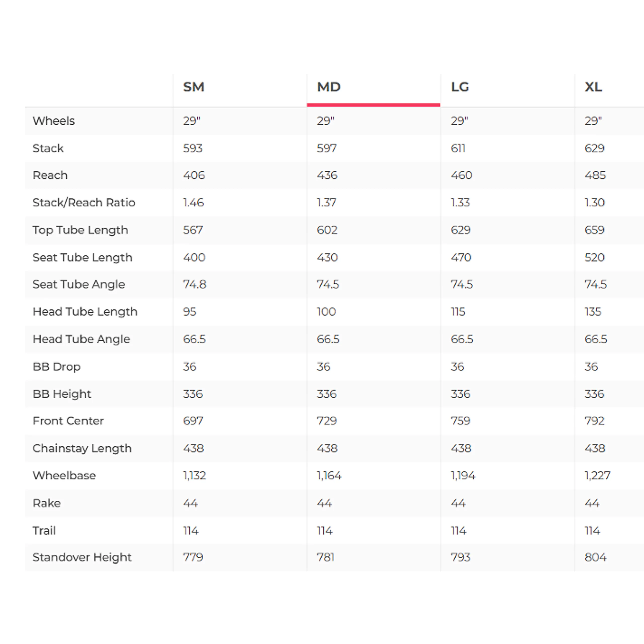Viewport: 644px width, 644px height.
Task: Click the Stack/Reach Ratio row label
Action: point(84,202)
